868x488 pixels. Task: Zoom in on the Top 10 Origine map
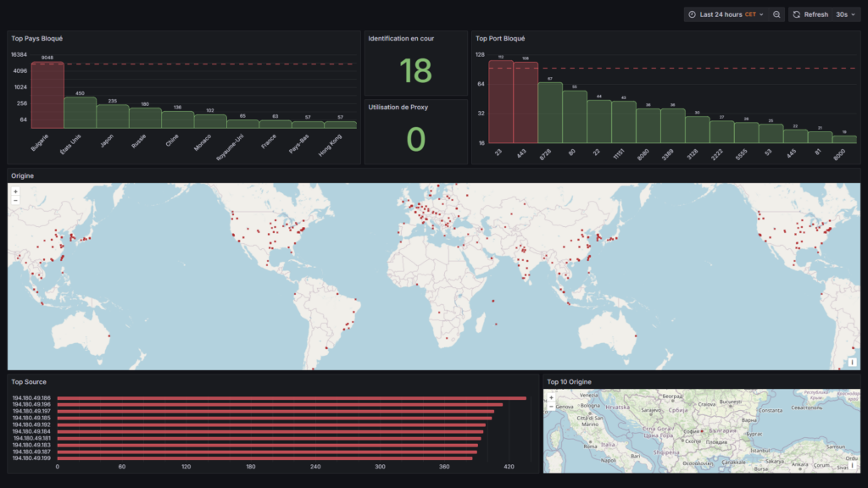tap(551, 396)
